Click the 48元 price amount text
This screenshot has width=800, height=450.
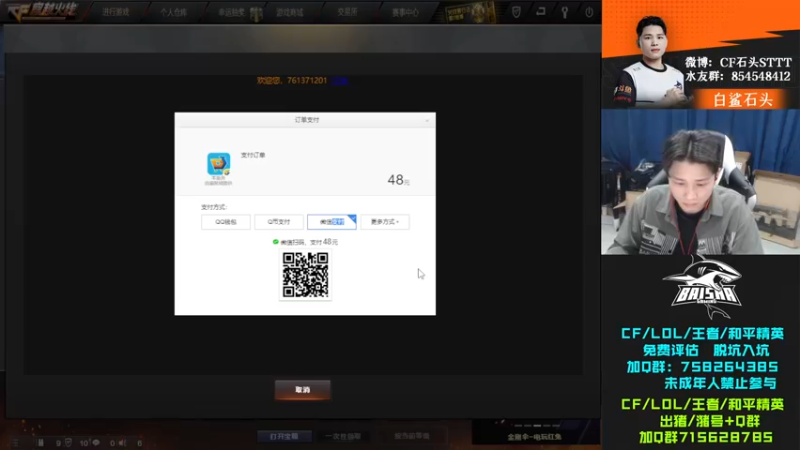pos(398,180)
